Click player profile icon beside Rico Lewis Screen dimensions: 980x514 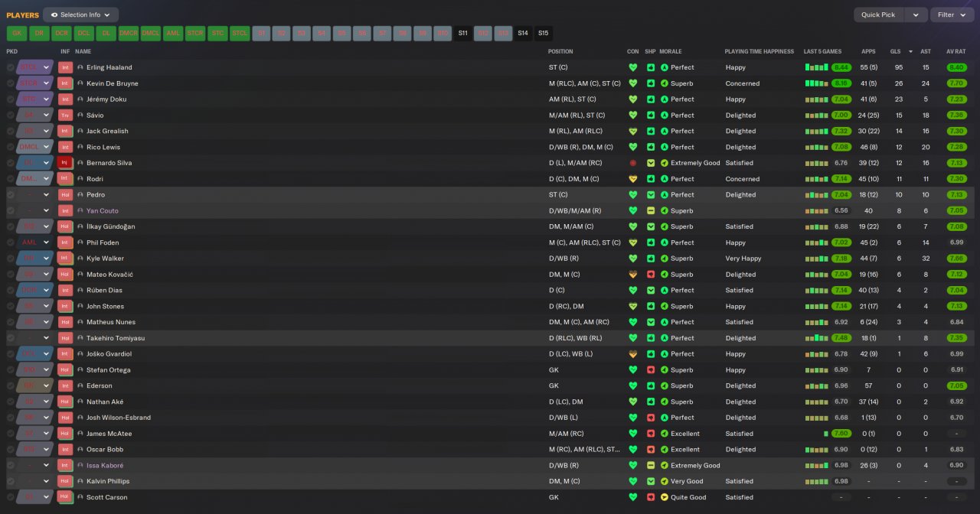point(80,147)
